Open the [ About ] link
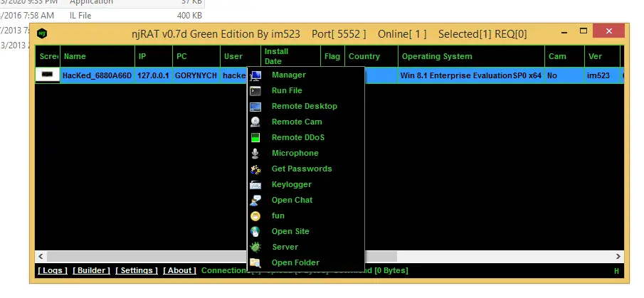The width and height of the screenshot is (644, 298). [x=179, y=270]
